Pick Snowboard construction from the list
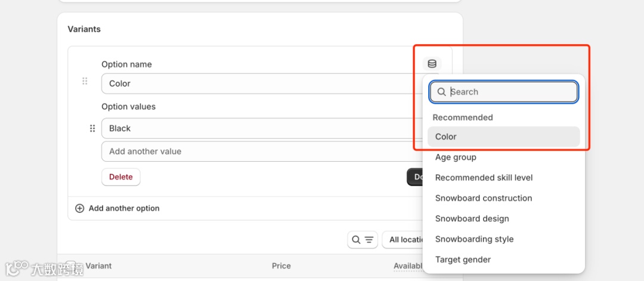644x281 pixels. pyautogui.click(x=484, y=198)
